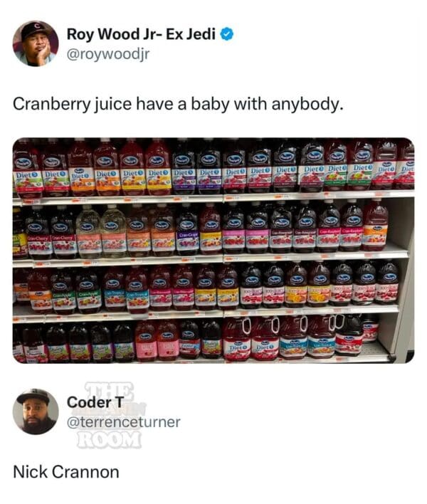427x504 pixels.
Task: Open the Roy Wood Jr- Ex Jedi name
Action: pyautogui.click(x=141, y=33)
